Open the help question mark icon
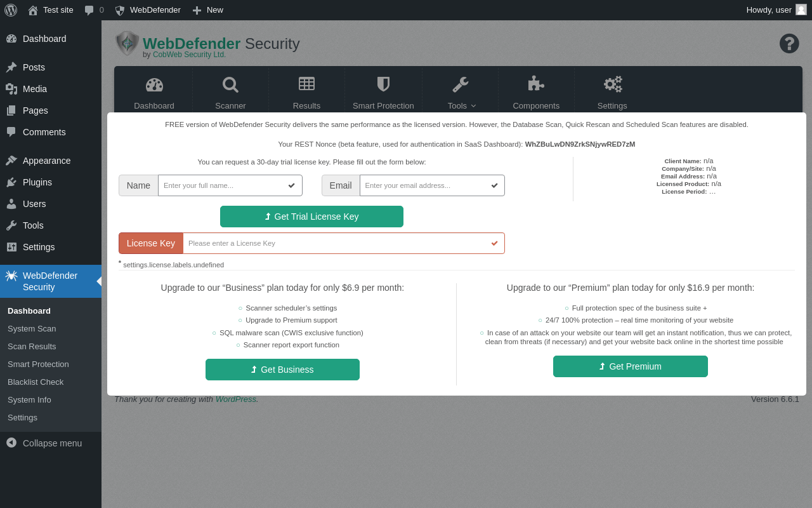This screenshot has width=812, height=508. 789,43
